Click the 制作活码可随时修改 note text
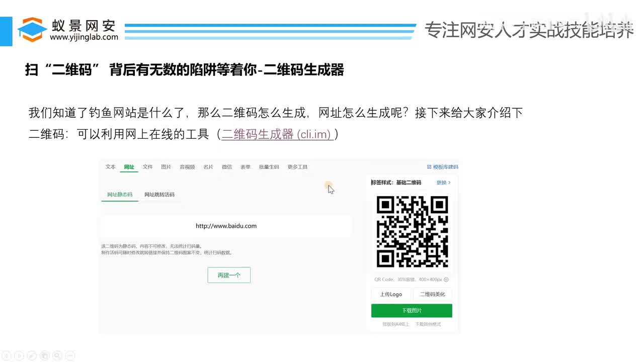Image resolution: width=644 pixels, height=362 pixels. tap(167, 252)
